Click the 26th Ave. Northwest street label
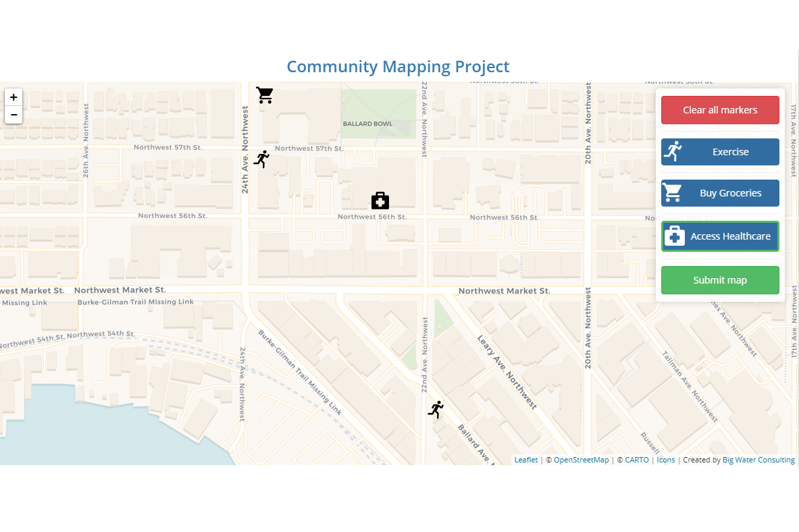 point(86,140)
